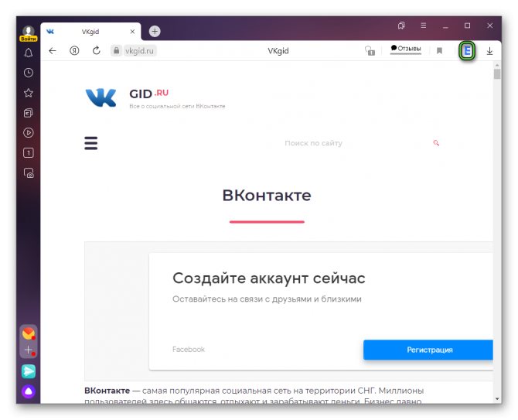The height and width of the screenshot is (420, 518).
Task: Open downloads arrow icon
Action: click(489, 51)
